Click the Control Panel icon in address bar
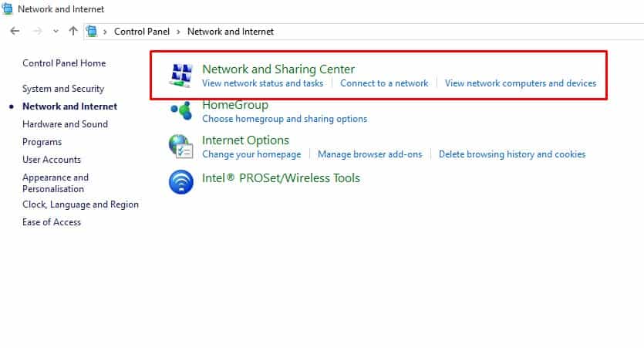This screenshot has width=644, height=348. pos(93,32)
